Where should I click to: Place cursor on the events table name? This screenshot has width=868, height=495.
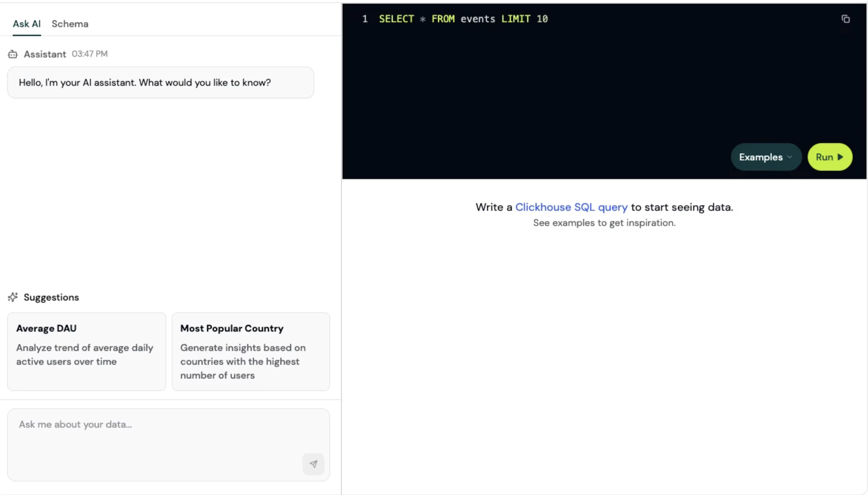(x=478, y=19)
